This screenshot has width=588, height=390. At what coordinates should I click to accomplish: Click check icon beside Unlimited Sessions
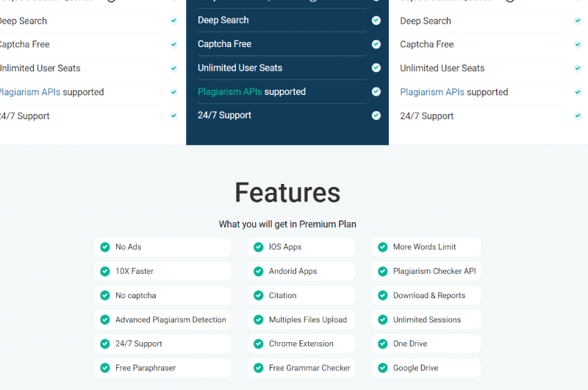(x=382, y=320)
